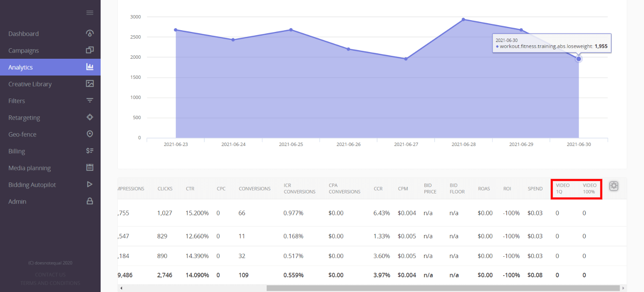
Task: Click 6.43% CCR value
Action: pyautogui.click(x=382, y=213)
